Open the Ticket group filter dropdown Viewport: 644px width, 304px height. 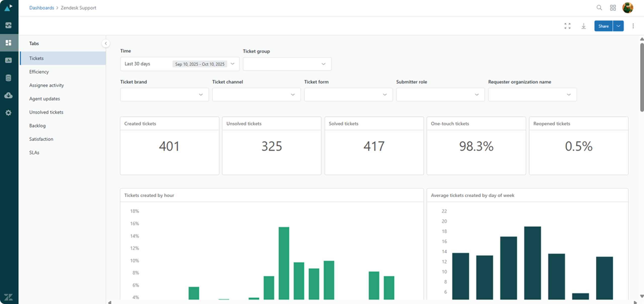(287, 64)
